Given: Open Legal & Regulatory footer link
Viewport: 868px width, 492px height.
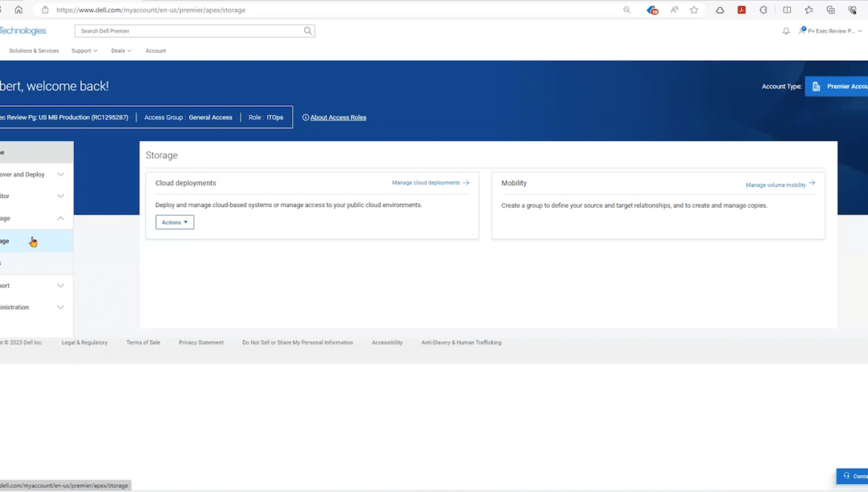Looking at the screenshot, I should tap(85, 343).
